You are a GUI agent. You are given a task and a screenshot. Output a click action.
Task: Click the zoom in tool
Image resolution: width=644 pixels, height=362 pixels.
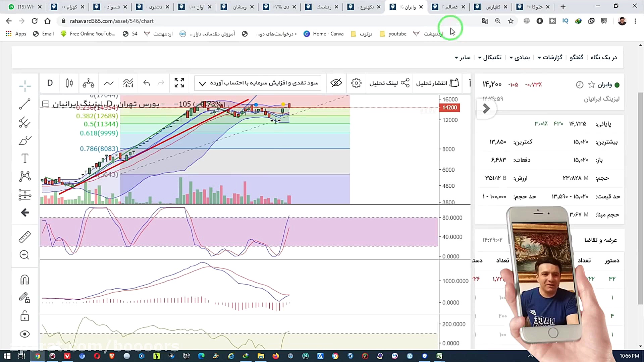click(24, 255)
